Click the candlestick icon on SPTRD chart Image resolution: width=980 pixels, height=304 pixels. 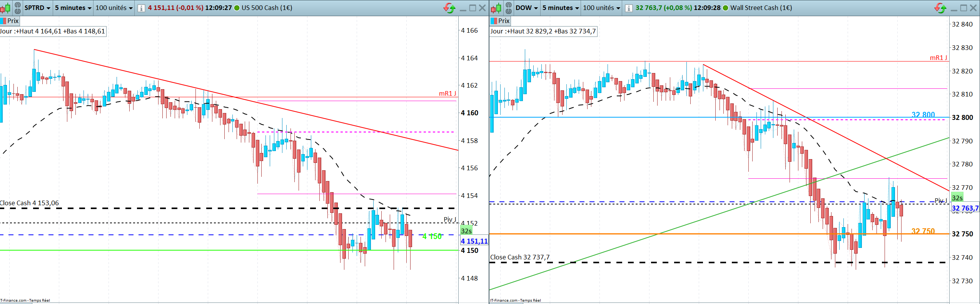pos(5,8)
